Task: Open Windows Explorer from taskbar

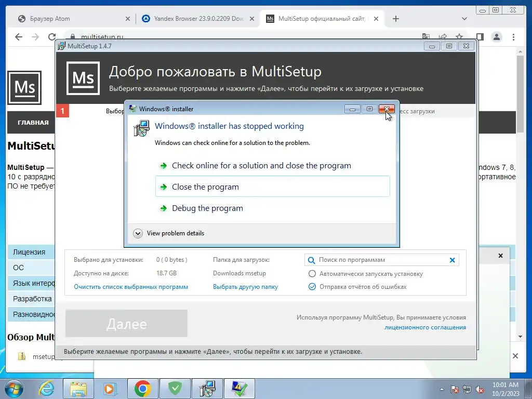Action: 78,389
